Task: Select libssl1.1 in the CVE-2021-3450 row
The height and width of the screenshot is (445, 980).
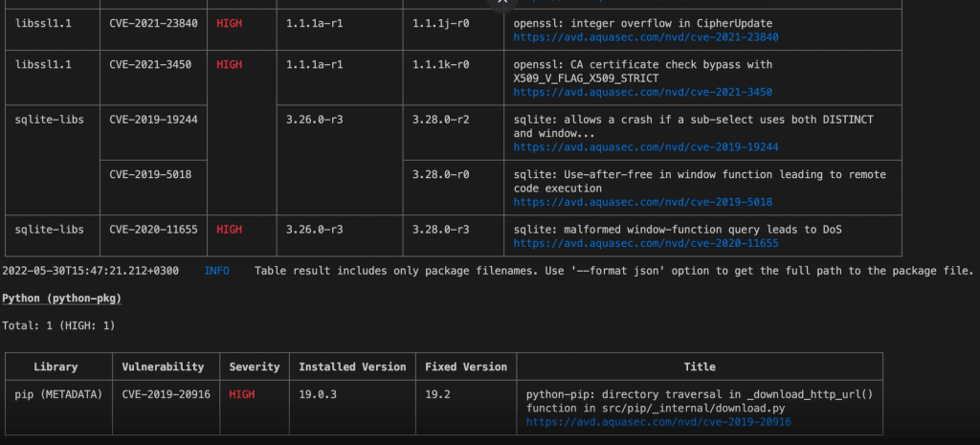Action: click(x=43, y=65)
